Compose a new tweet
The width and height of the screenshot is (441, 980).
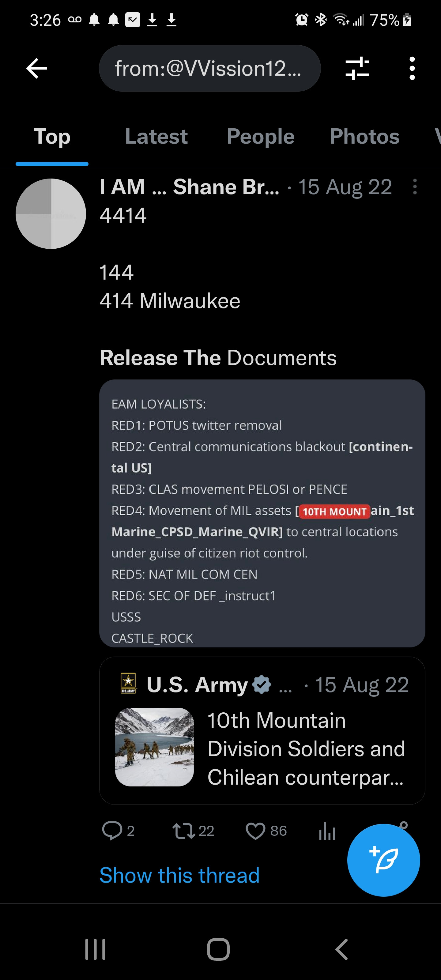coord(383,860)
